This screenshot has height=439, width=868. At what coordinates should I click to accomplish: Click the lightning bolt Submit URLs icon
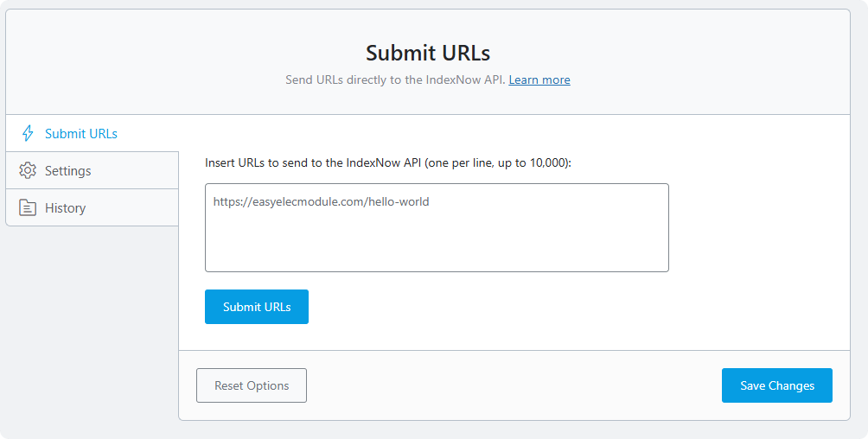[x=28, y=133]
